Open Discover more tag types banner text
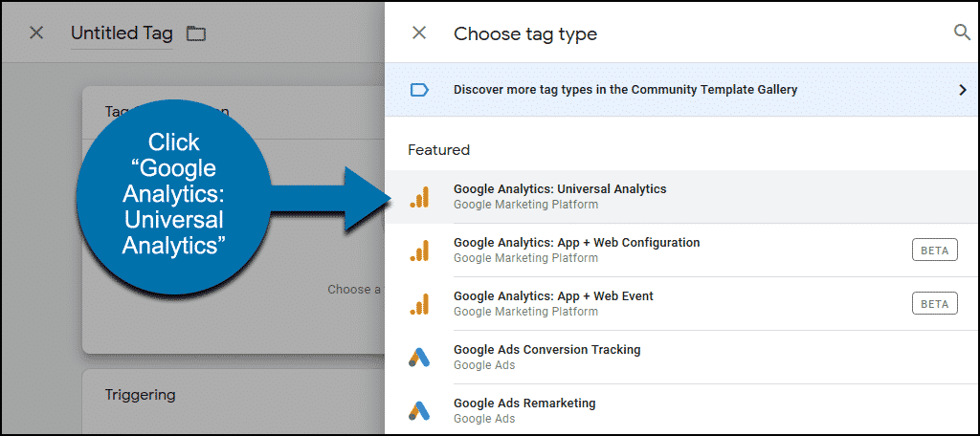 click(x=625, y=89)
